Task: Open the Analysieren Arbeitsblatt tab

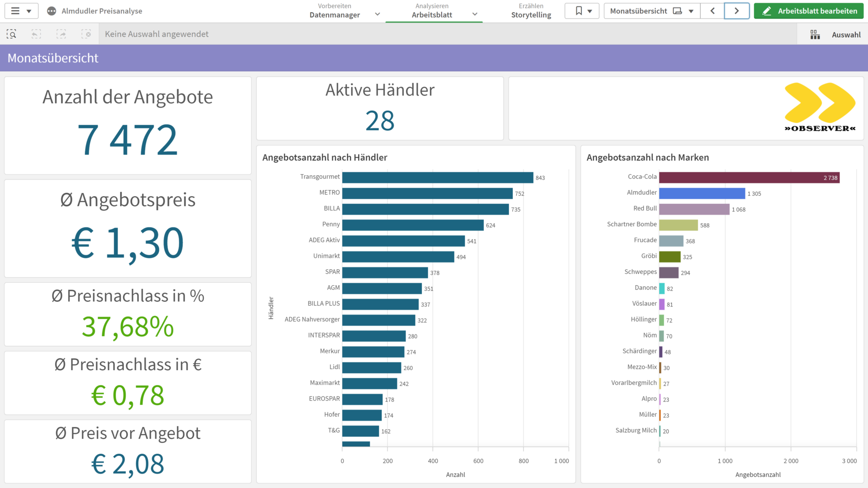Action: pyautogui.click(x=432, y=11)
